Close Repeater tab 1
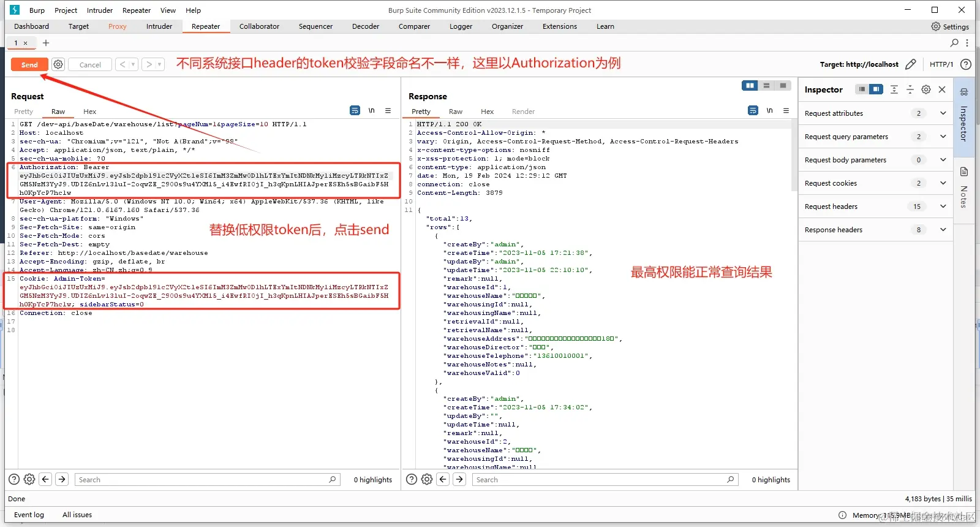Image resolution: width=980 pixels, height=527 pixels. [25, 43]
